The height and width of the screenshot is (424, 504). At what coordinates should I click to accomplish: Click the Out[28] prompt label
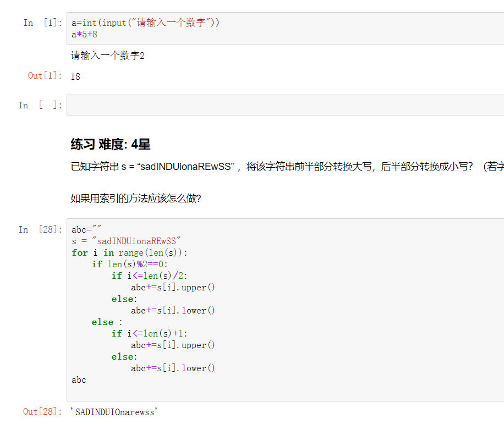point(42,411)
